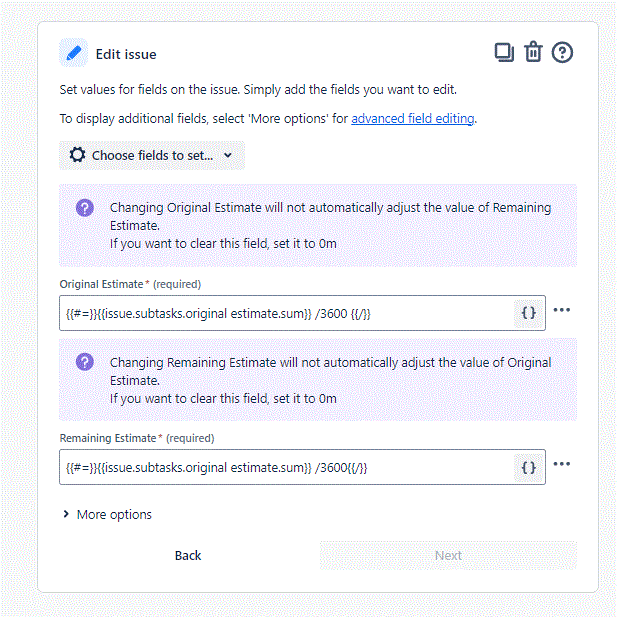Open three-dot menu beside Original Estimate field
Image resolution: width=617 pixels, height=617 pixels.
pyautogui.click(x=562, y=310)
